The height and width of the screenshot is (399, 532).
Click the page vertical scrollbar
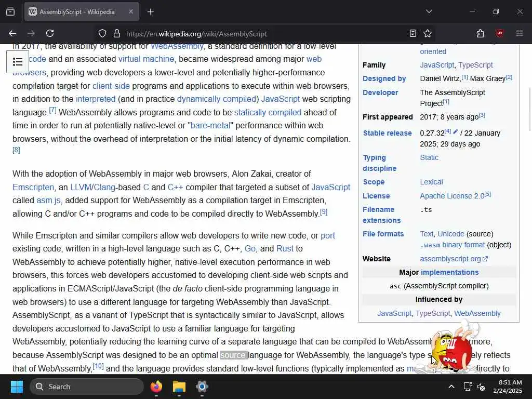(530, 109)
